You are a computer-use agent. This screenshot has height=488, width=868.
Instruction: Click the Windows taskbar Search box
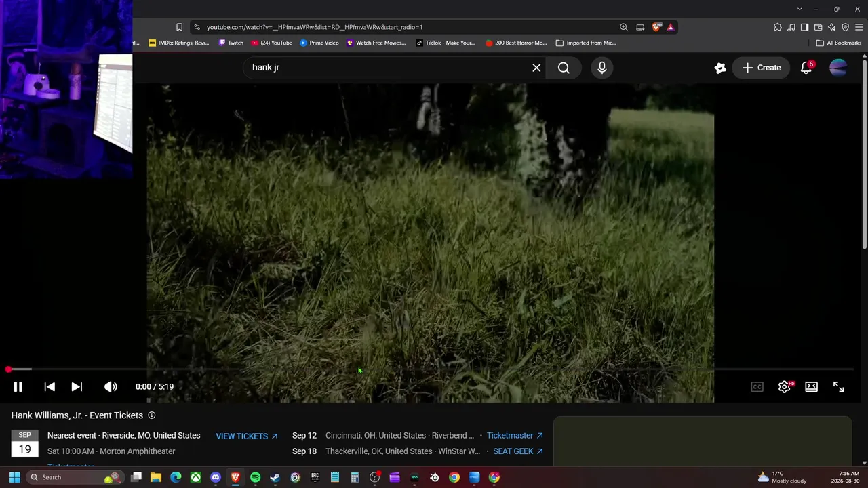tap(76, 477)
